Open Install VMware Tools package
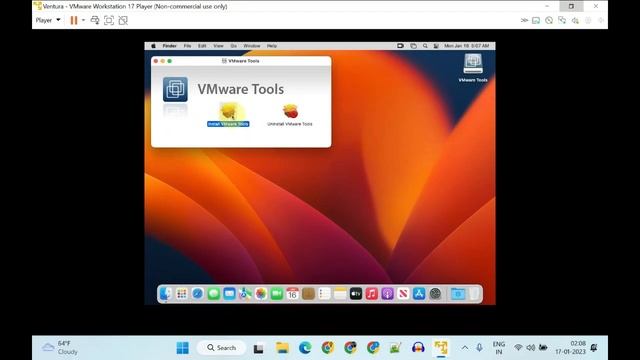This screenshot has width=640, height=360. (228, 115)
